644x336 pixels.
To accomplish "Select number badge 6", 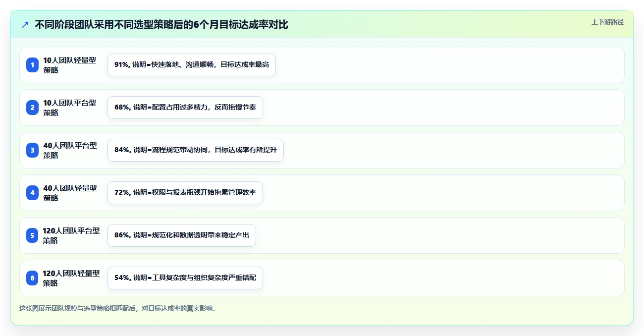I will click(32, 278).
